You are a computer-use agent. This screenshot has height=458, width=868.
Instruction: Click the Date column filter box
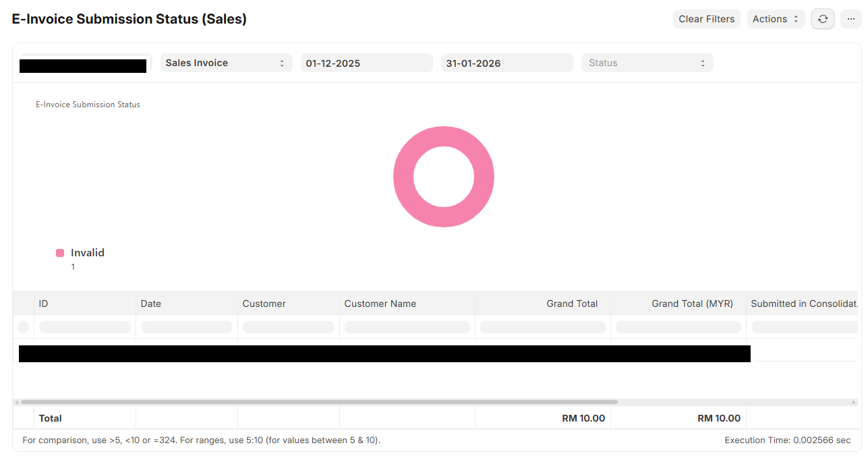click(187, 327)
